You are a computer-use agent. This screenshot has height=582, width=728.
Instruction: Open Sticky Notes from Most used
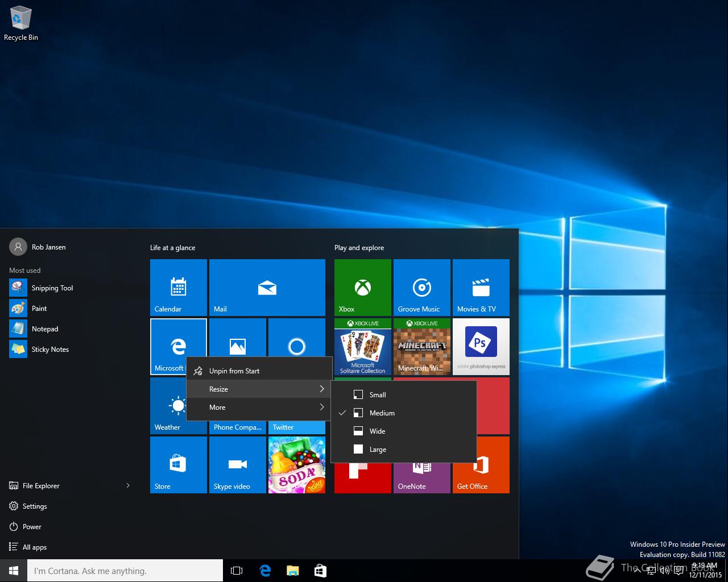tap(71, 350)
